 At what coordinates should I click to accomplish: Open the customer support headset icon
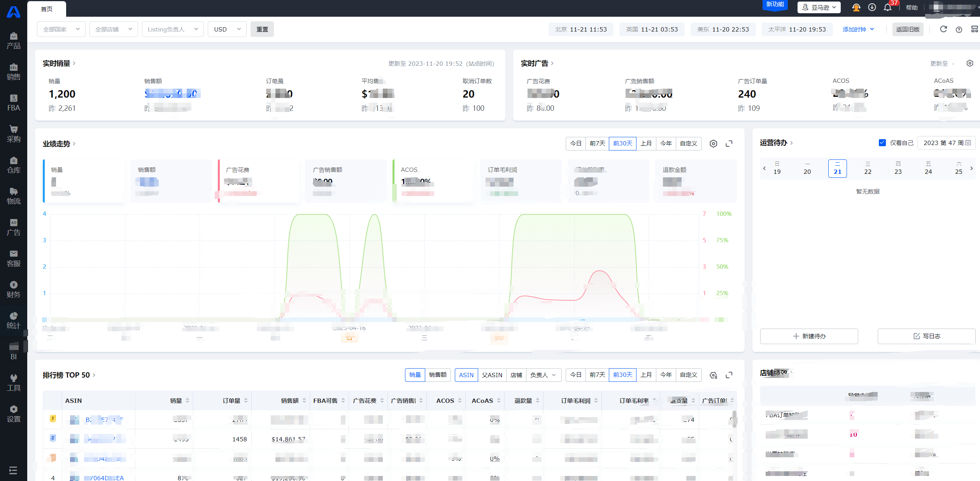(856, 7)
